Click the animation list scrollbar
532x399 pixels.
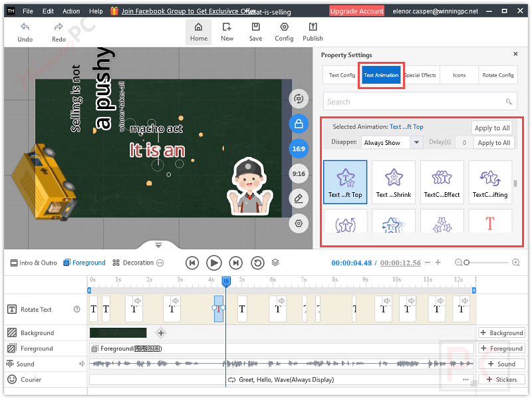(x=515, y=184)
